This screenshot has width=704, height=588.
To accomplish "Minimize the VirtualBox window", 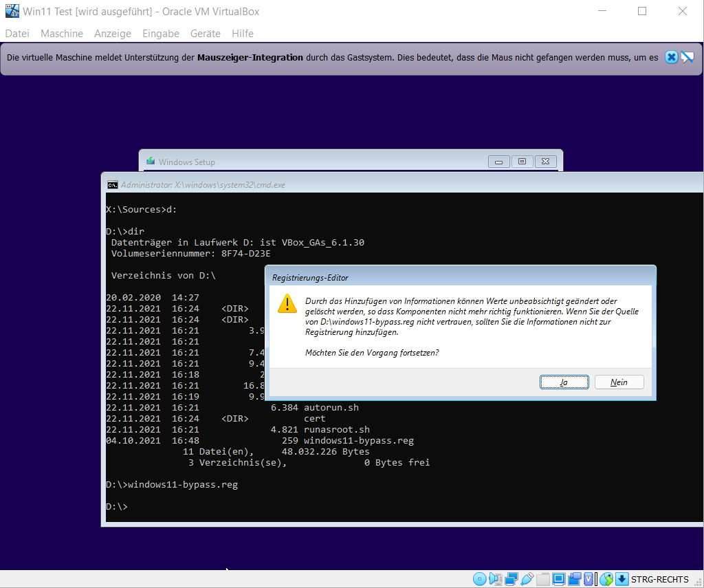I will 602,11.
